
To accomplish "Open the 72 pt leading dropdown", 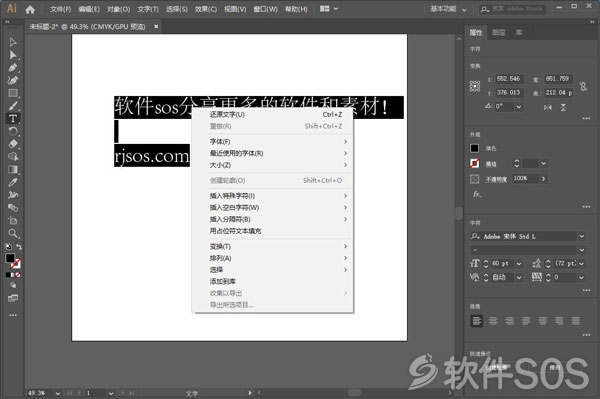I will click(581, 264).
